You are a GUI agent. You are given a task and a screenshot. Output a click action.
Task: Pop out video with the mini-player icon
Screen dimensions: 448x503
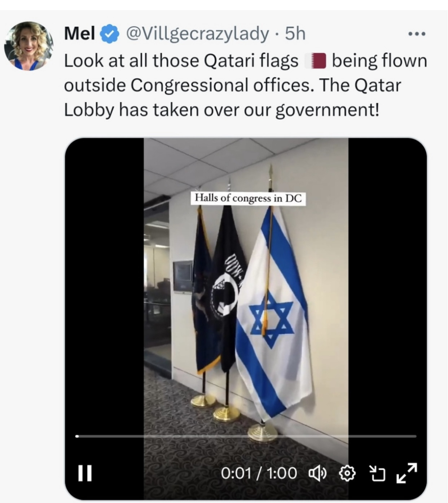pos(377,473)
